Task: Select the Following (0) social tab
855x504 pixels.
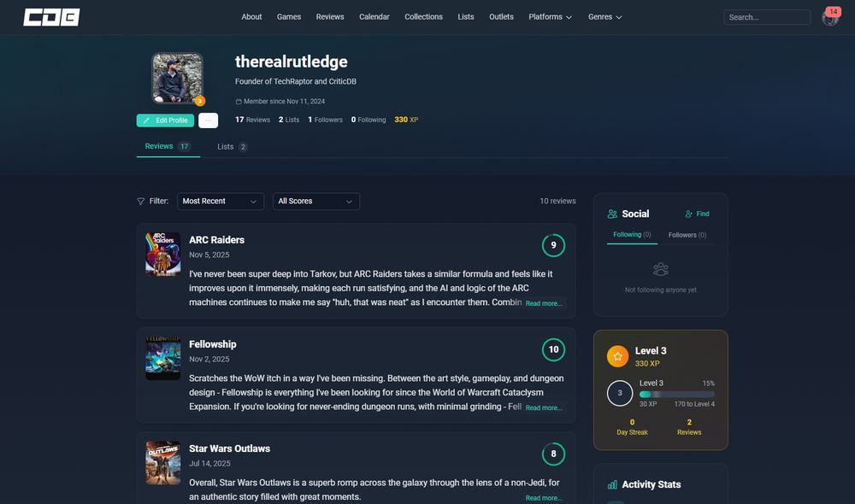Action: point(632,235)
